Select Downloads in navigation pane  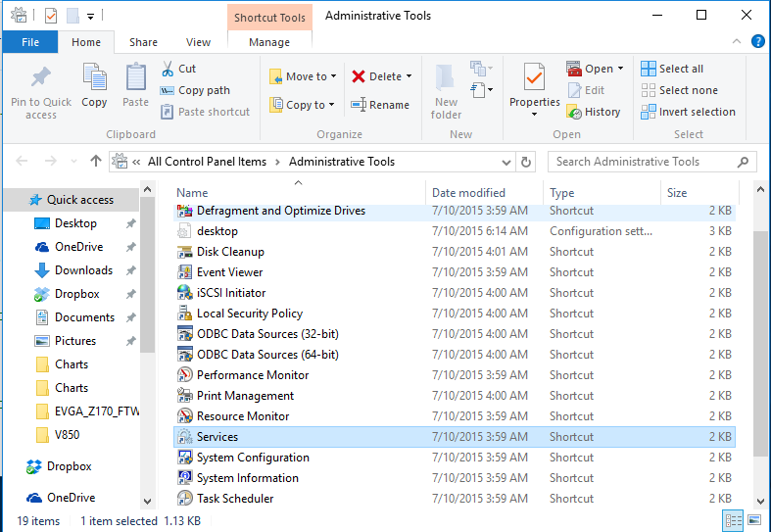(x=83, y=270)
